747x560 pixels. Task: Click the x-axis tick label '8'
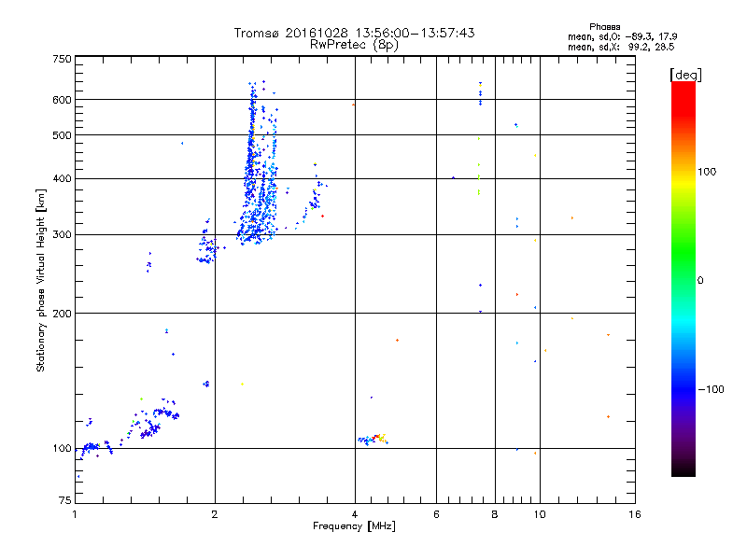[x=495, y=514]
